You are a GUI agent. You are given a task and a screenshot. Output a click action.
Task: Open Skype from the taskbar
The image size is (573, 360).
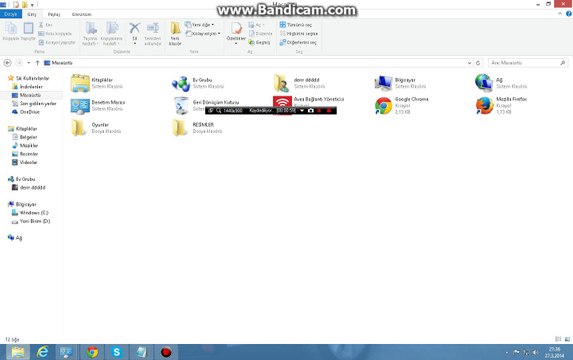point(117,352)
